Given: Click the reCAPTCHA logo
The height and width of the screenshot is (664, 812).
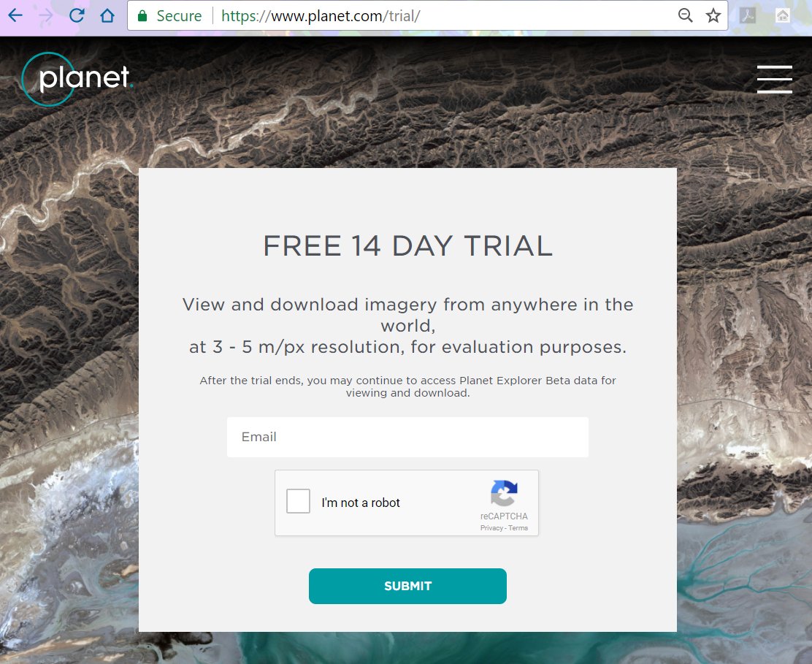Looking at the screenshot, I should coord(504,492).
